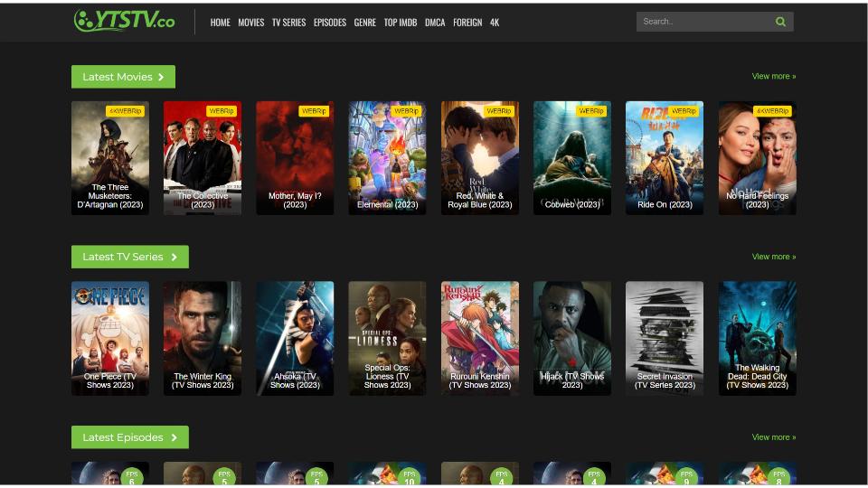This screenshot has height=488, width=868.
Task: Open the EPISODES menu item
Action: [330, 22]
